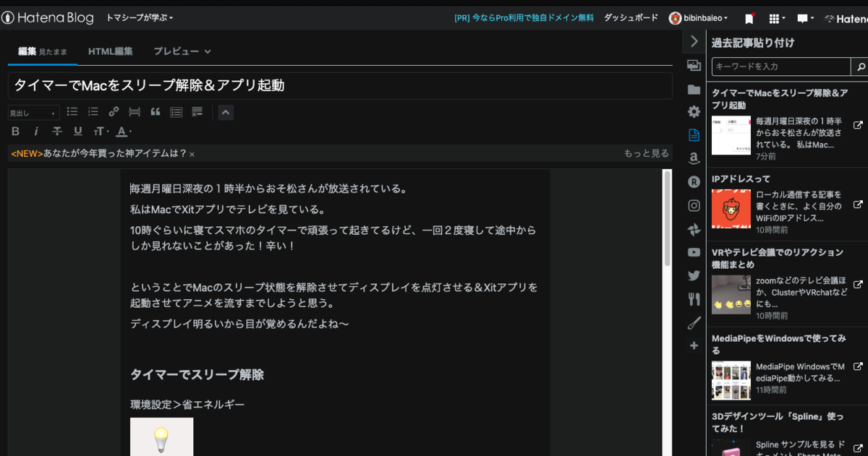Open the paintbrush drawing sidebar icon
Image resolution: width=868 pixels, height=456 pixels.
click(x=694, y=322)
